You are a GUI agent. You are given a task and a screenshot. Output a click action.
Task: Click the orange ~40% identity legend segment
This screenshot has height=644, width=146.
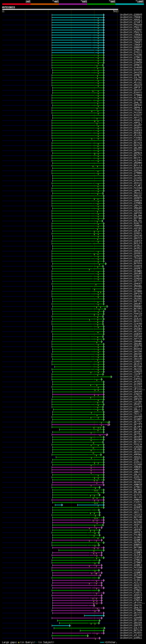[45, 4]
